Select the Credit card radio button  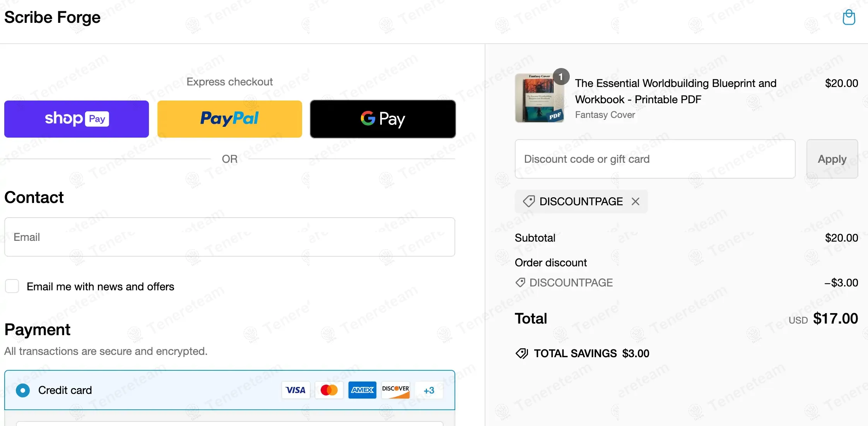point(23,390)
